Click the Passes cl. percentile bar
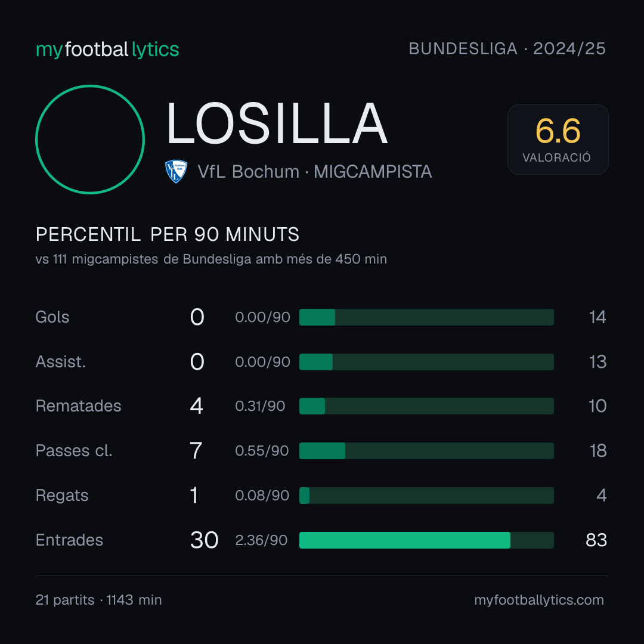 click(x=426, y=451)
